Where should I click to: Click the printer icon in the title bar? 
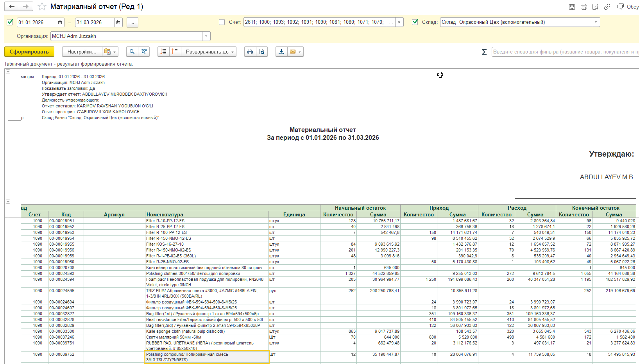(584, 7)
